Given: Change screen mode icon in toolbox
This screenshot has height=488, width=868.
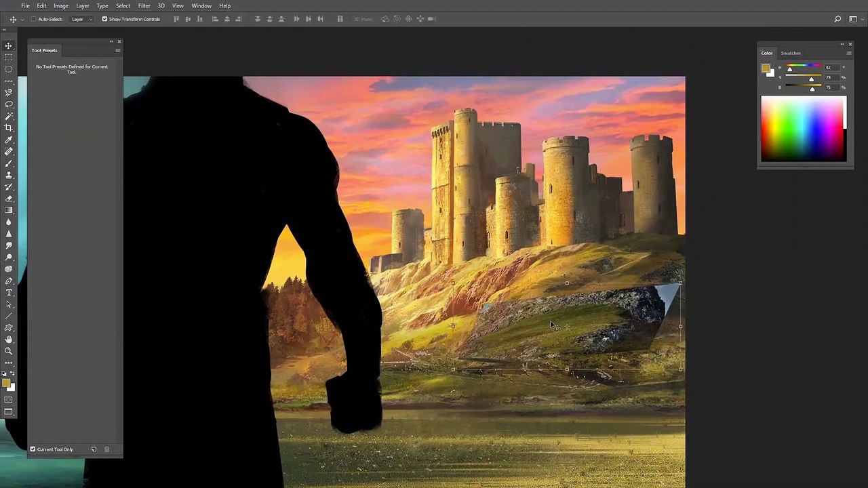Looking at the screenshot, I should [x=9, y=412].
